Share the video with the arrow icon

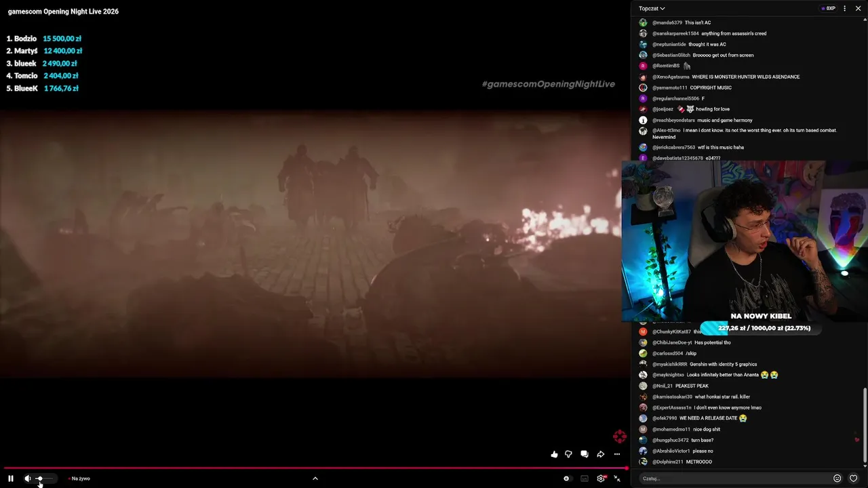coord(601,454)
